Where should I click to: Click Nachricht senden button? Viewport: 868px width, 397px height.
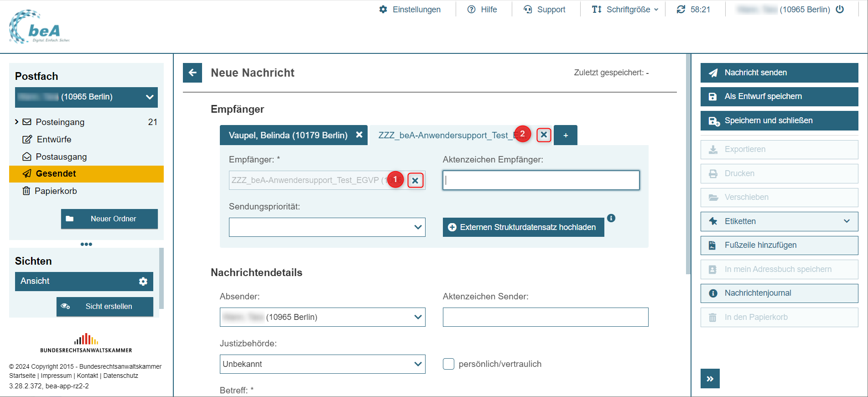779,73
